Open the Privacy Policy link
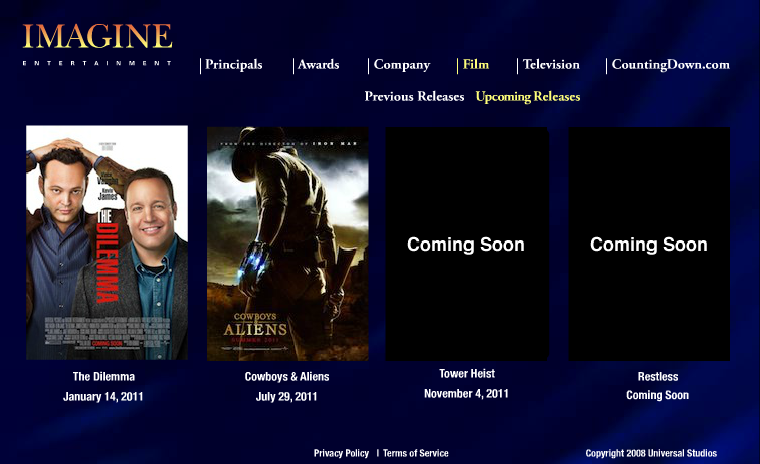Screen dimensions: 760x464 coord(341,453)
